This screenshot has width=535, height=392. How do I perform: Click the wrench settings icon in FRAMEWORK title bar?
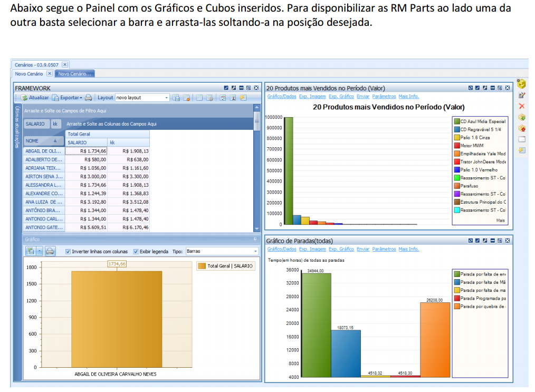pyautogui.click(x=233, y=88)
